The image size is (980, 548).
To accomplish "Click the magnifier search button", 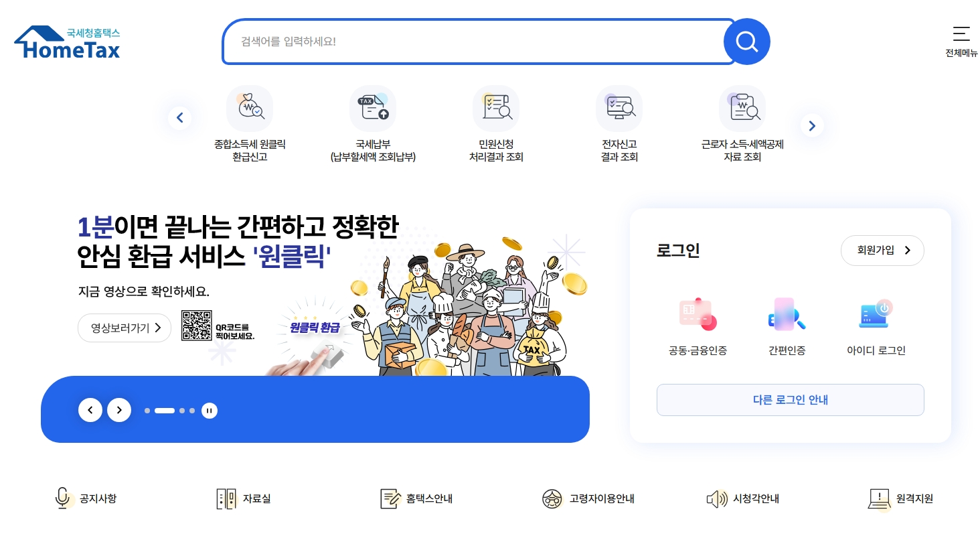I will pos(746,42).
